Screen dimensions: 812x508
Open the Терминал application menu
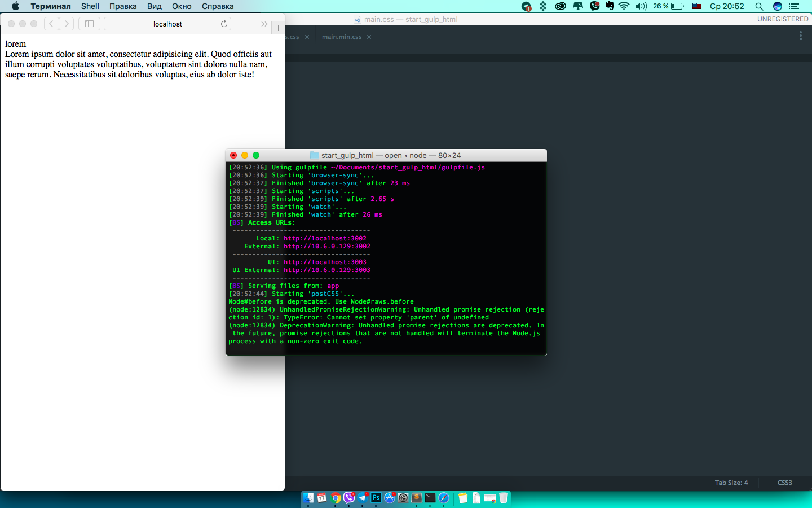point(51,6)
